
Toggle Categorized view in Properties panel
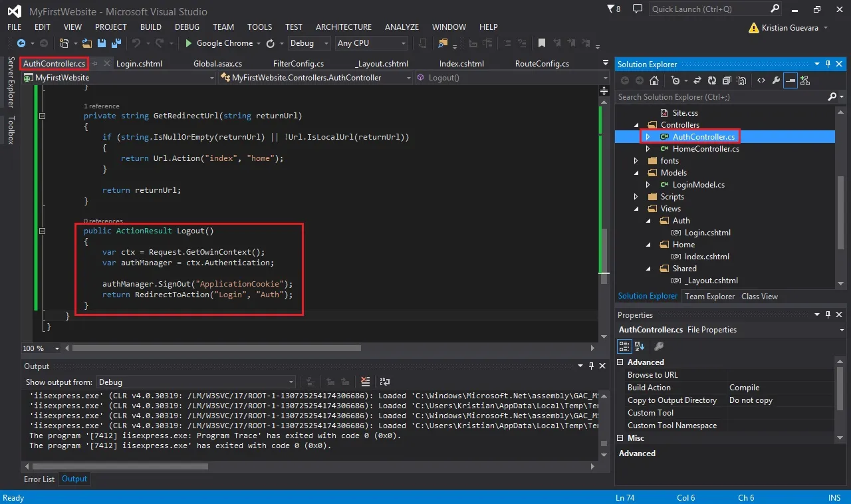coord(624,346)
